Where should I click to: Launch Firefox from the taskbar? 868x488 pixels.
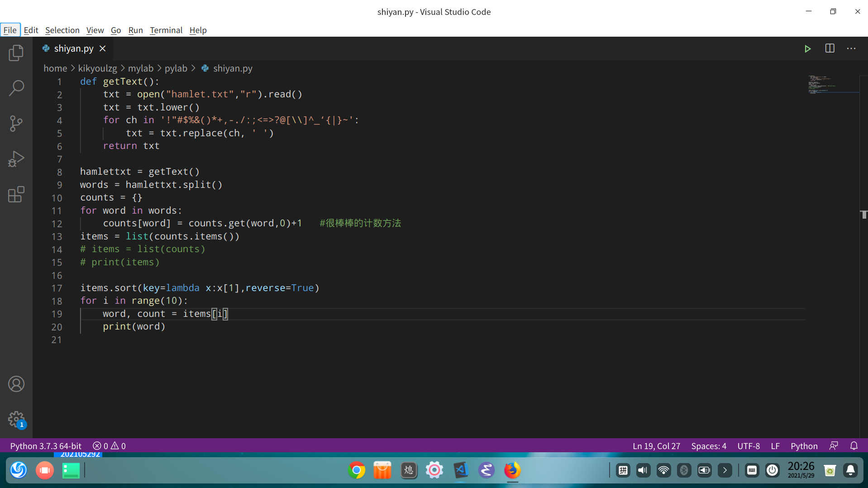pos(512,470)
